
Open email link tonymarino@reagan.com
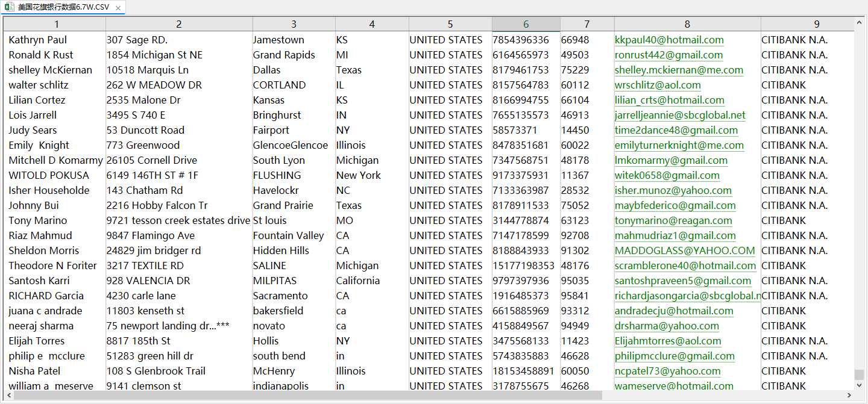click(x=673, y=220)
